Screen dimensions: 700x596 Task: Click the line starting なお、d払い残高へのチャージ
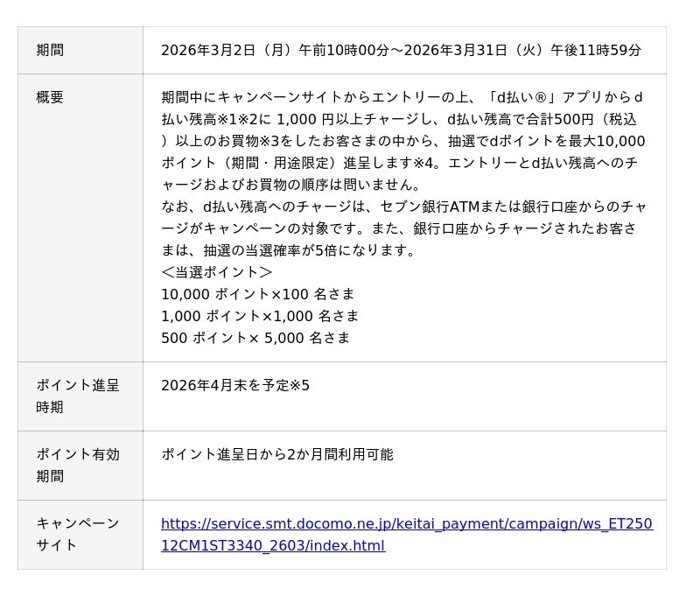404,207
